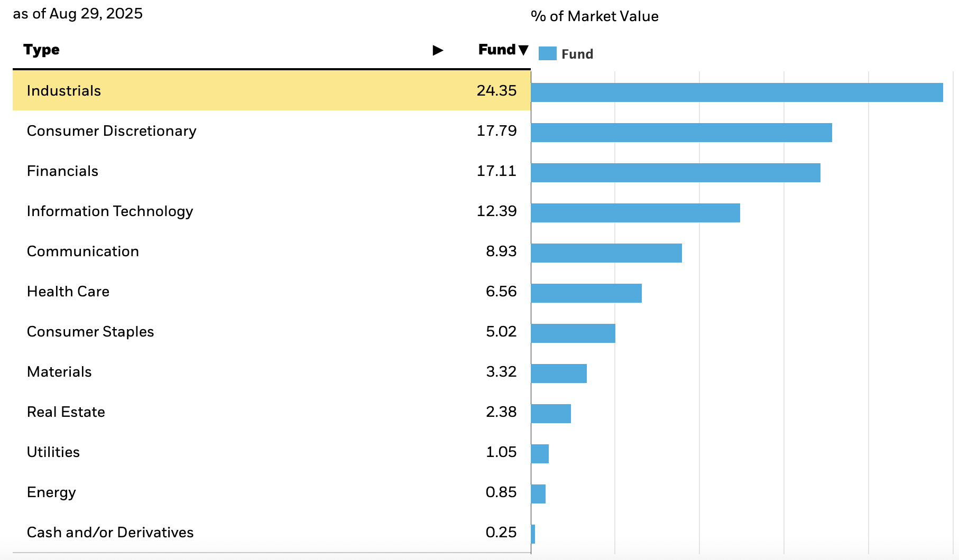
Task: Click the Information Technology chart bar
Action: tap(635, 213)
